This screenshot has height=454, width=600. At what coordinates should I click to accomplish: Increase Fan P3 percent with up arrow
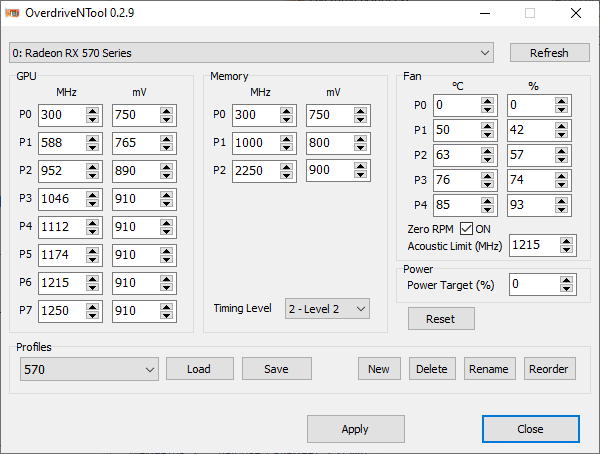[561, 176]
